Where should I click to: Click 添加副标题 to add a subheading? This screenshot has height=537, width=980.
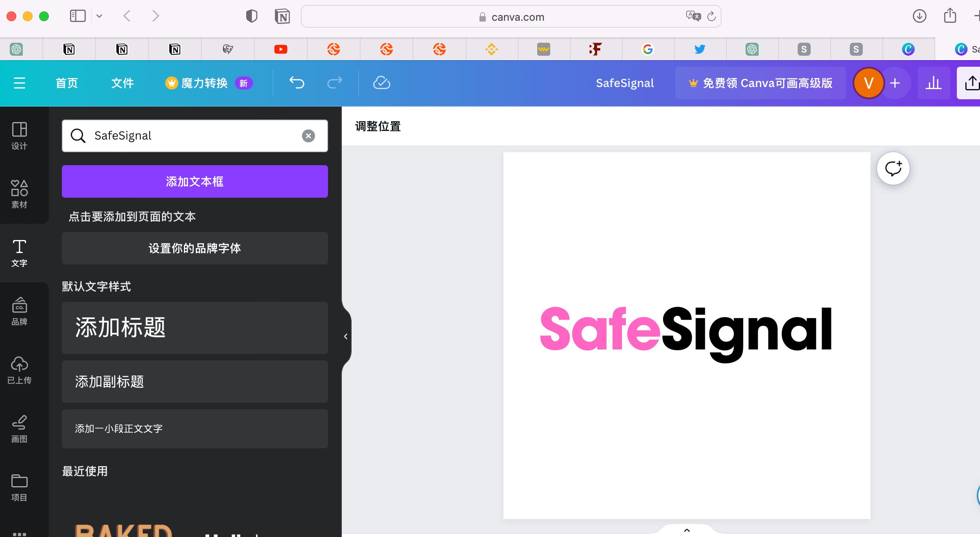click(x=195, y=382)
